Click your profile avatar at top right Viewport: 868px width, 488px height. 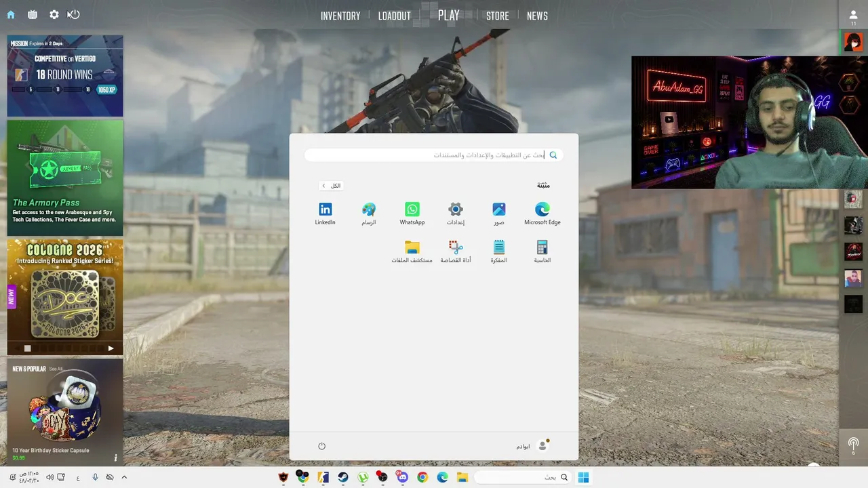(x=853, y=42)
